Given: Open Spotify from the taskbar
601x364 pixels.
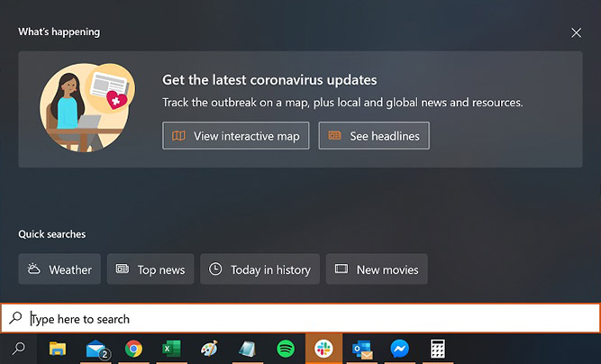Looking at the screenshot, I should tap(286, 349).
